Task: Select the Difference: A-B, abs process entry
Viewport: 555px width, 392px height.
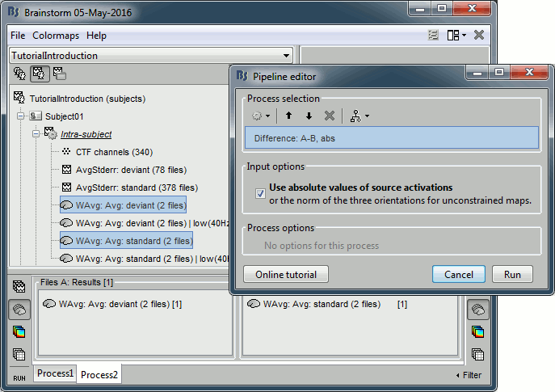Action: [391, 138]
